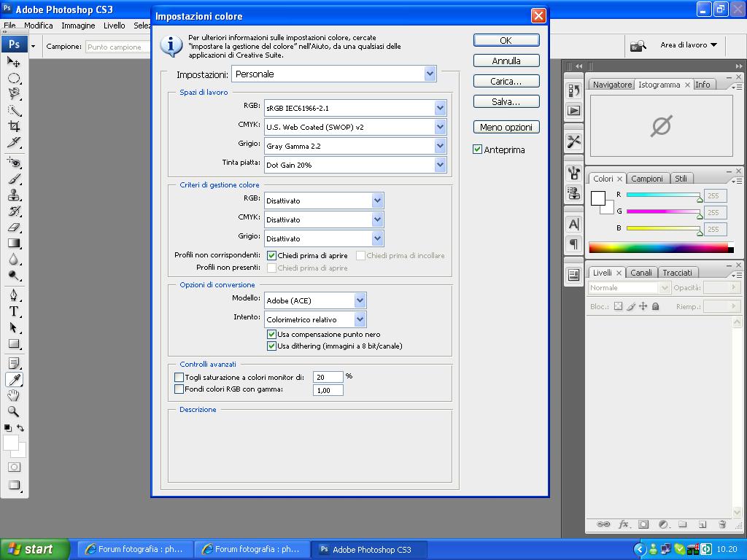Open the Modello Adobe (ACE) dropdown
The width and height of the screenshot is (747, 560).
pyautogui.click(x=315, y=300)
